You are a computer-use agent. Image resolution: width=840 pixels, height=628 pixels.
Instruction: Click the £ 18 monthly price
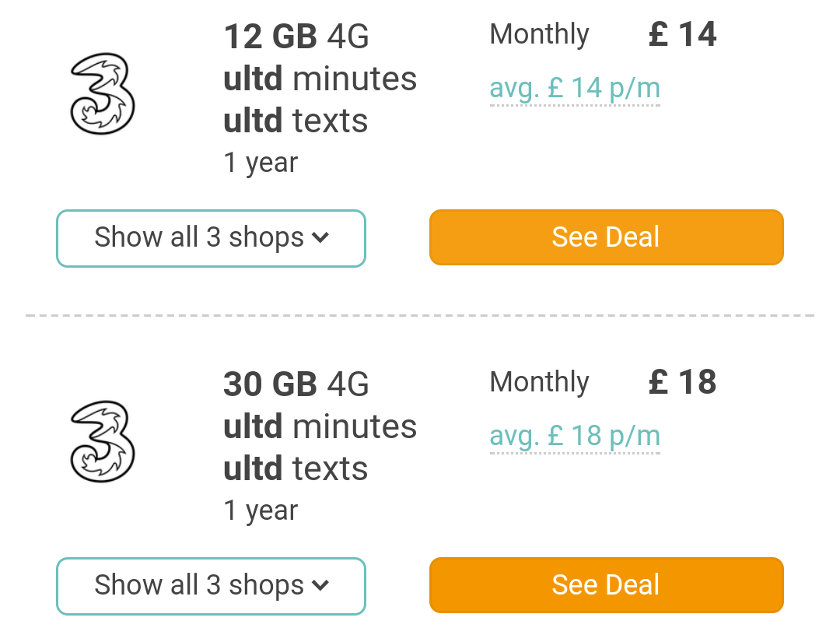pos(683,382)
